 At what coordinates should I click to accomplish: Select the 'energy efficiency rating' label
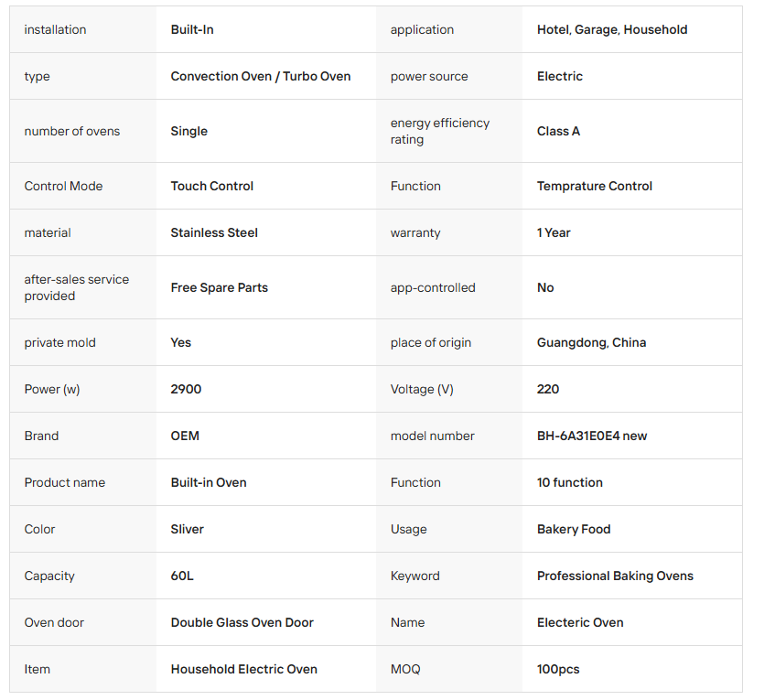pyautogui.click(x=440, y=131)
